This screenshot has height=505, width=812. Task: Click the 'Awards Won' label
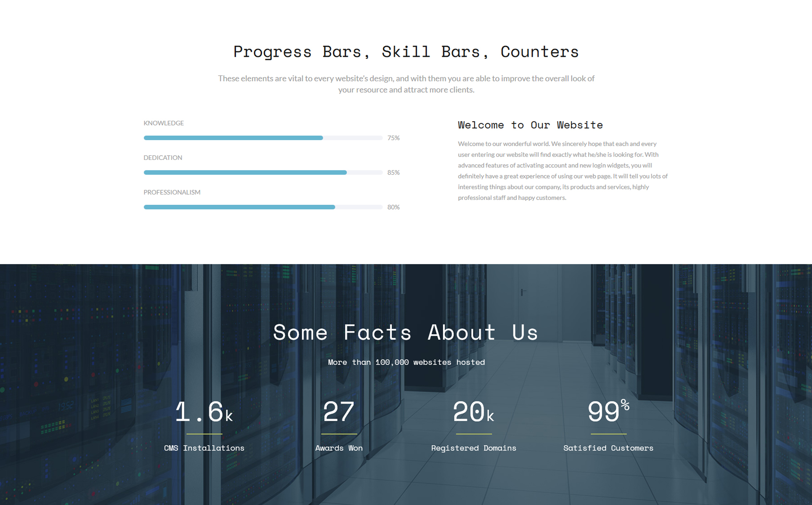[339, 448]
